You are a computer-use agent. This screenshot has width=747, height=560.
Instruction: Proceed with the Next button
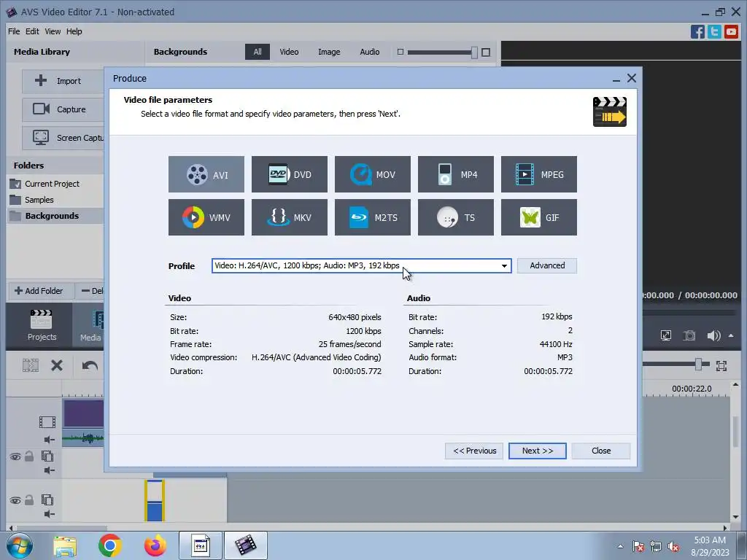tap(538, 451)
